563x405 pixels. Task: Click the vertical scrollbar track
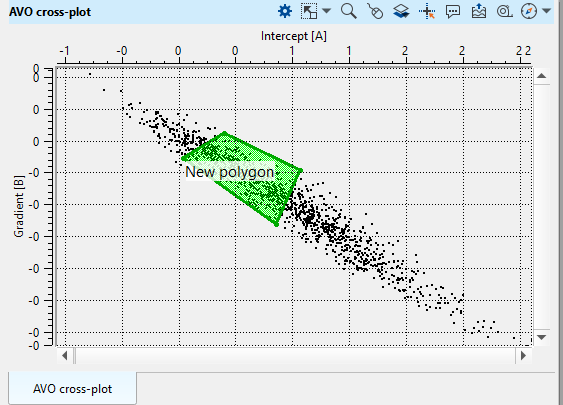pos(541,207)
